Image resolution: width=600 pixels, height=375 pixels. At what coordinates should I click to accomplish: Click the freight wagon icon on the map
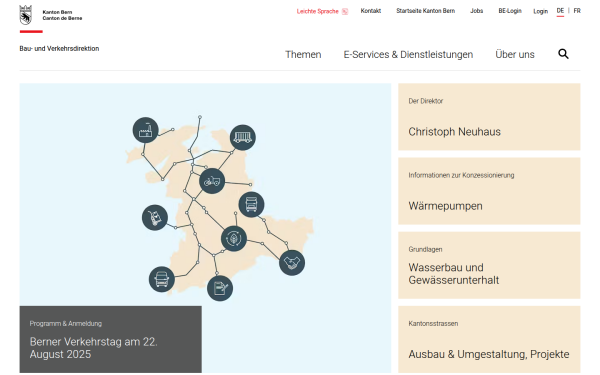[x=243, y=137]
